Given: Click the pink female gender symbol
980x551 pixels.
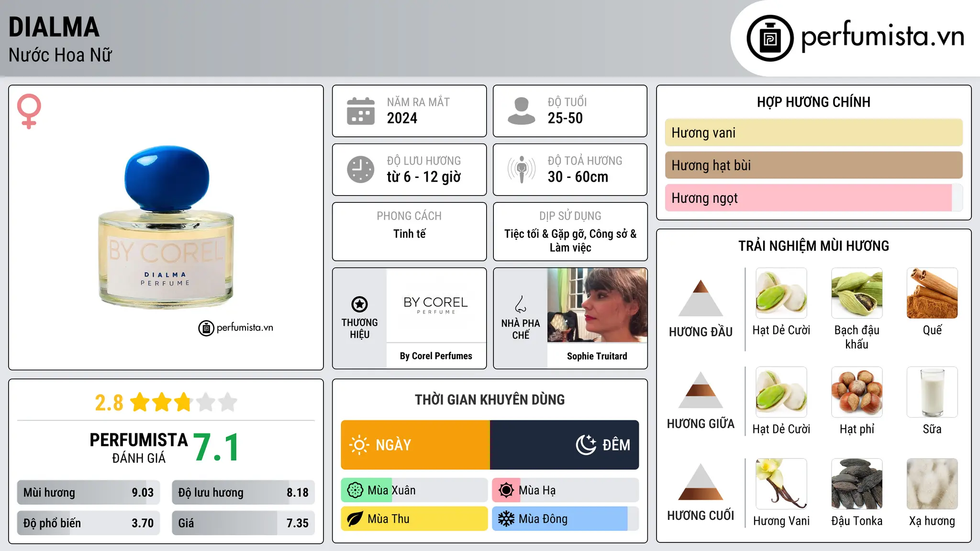Looking at the screenshot, I should tap(29, 111).
